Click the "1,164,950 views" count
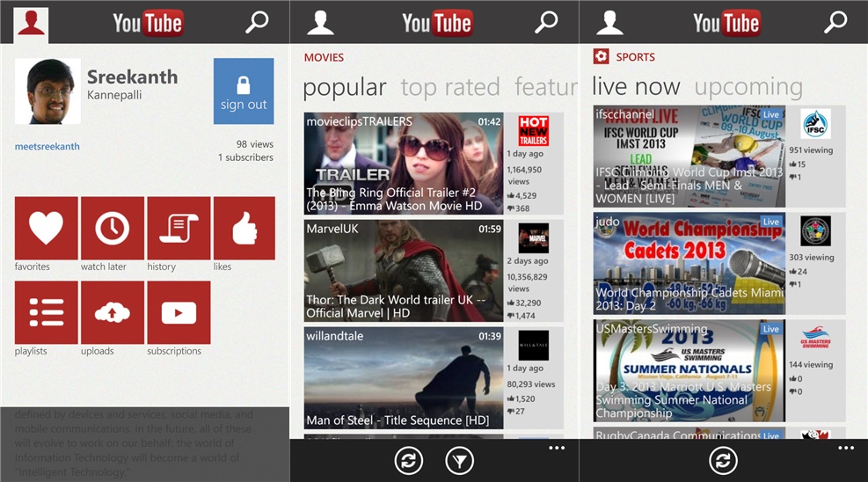Viewport: 868px width, 482px height. 524,175
